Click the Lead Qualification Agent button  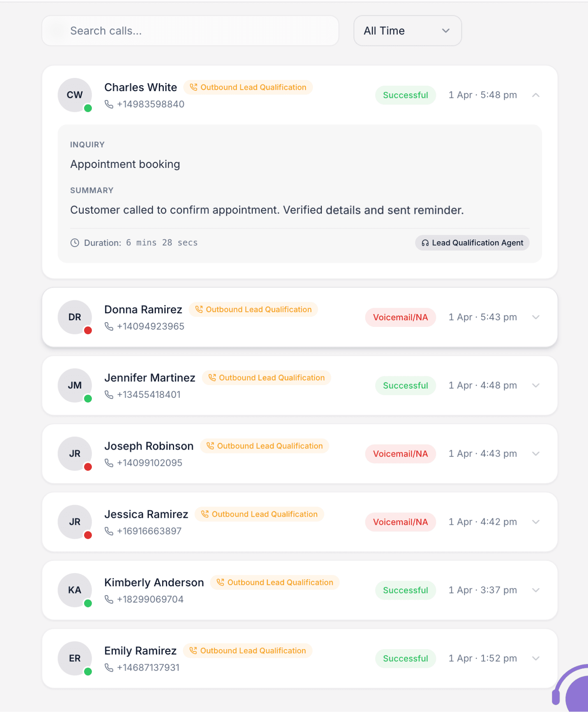pyautogui.click(x=471, y=243)
